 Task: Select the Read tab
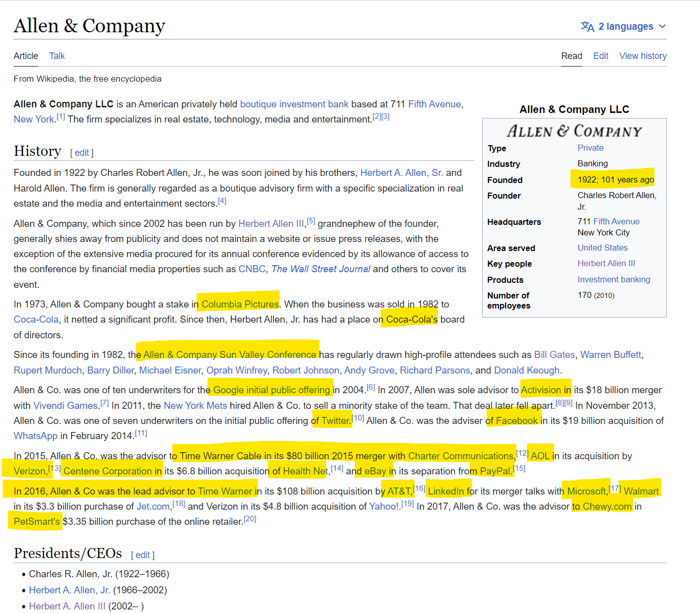tap(571, 56)
